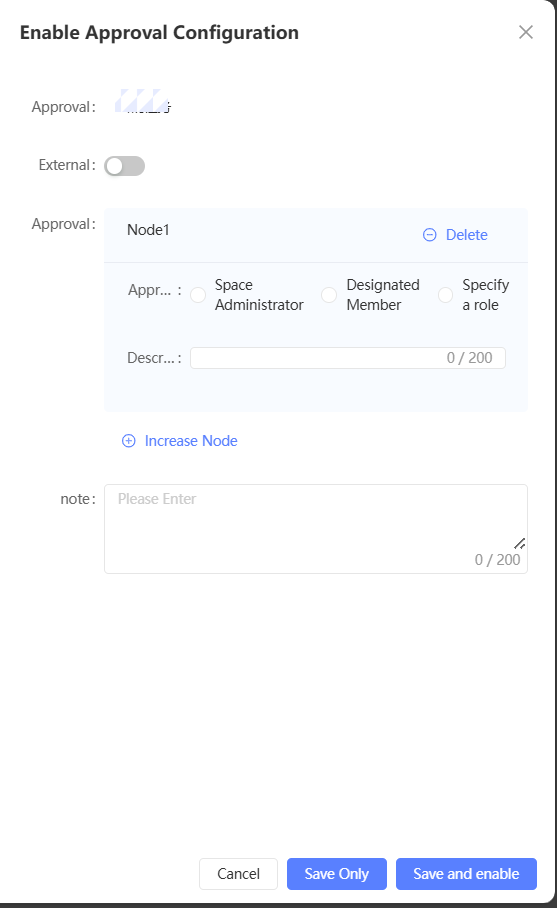The width and height of the screenshot is (557, 908).
Task: Select the Designated Member radio button
Action: pyautogui.click(x=329, y=295)
